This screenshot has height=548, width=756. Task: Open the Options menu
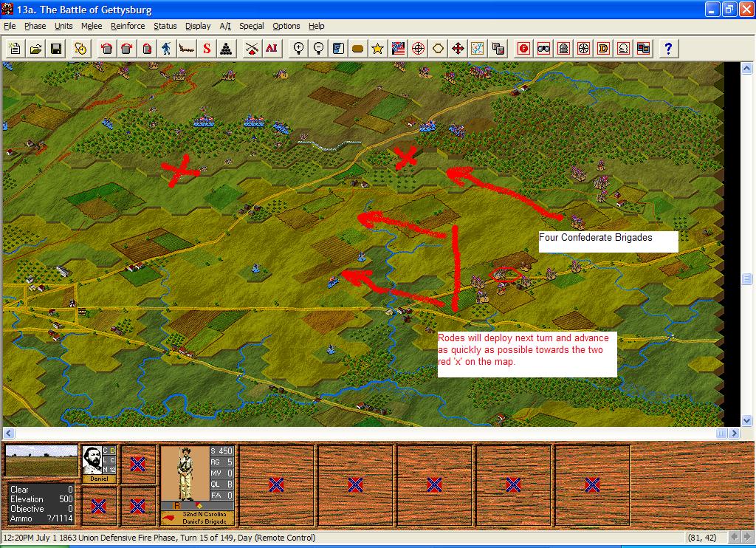(286, 26)
